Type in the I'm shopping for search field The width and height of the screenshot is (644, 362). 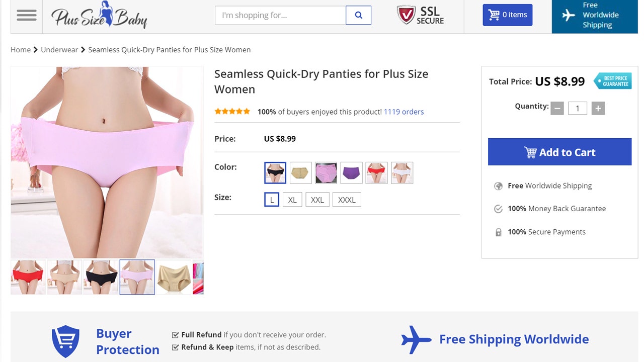[x=280, y=15]
